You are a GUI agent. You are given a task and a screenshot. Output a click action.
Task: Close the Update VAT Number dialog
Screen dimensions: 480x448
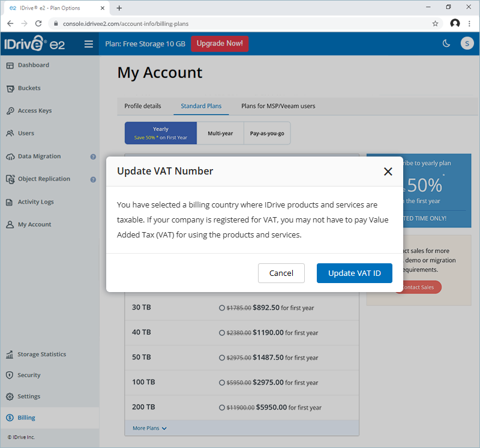(x=388, y=172)
